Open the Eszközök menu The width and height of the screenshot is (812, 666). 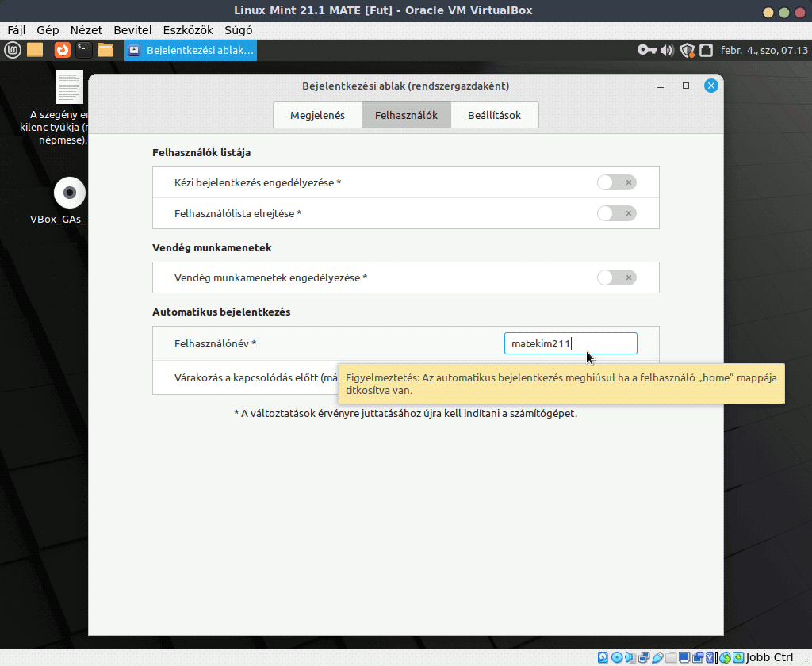[x=188, y=30]
